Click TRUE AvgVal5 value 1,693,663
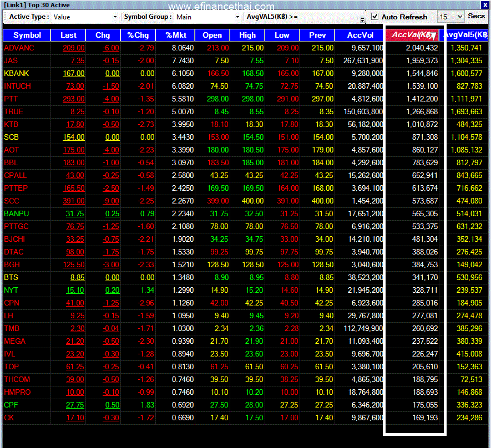 466,111
